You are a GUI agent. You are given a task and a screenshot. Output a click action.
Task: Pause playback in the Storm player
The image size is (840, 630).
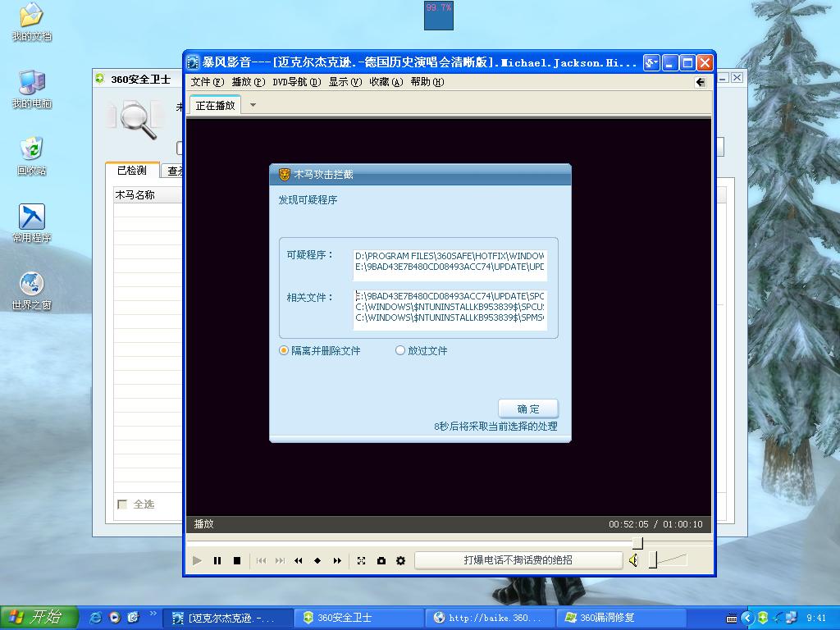tap(217, 560)
